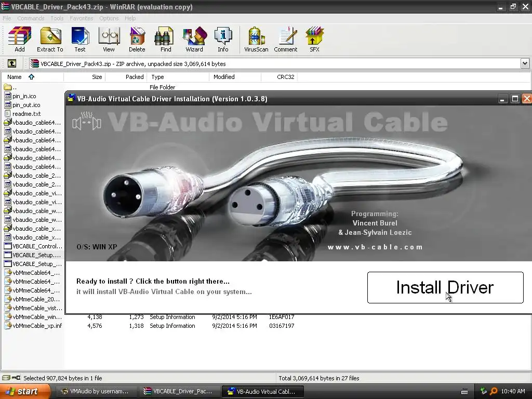Viewport: 532px width, 399px height.
Task: Open the Commands menu
Action: coord(31,18)
